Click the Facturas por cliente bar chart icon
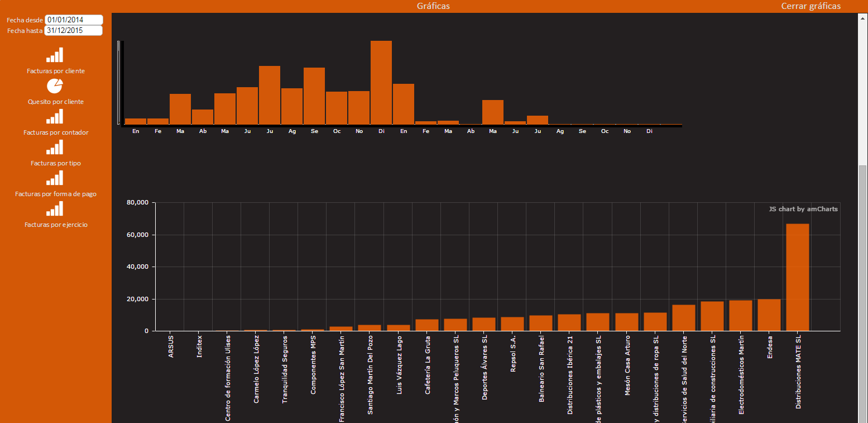868x423 pixels. (55, 55)
